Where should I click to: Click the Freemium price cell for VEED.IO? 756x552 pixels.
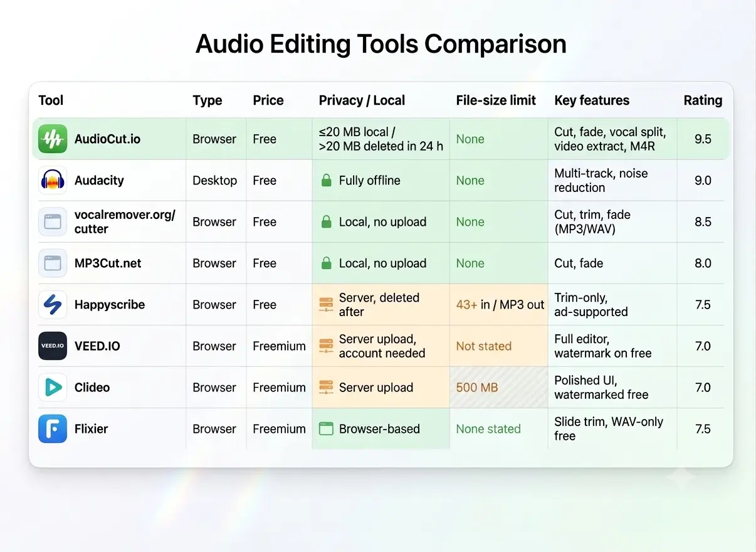[279, 346]
